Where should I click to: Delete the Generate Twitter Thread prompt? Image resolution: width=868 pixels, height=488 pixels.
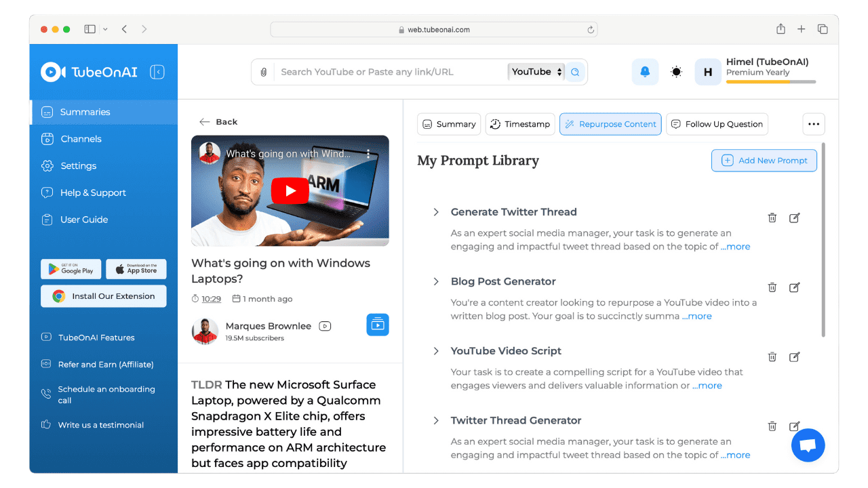point(772,218)
